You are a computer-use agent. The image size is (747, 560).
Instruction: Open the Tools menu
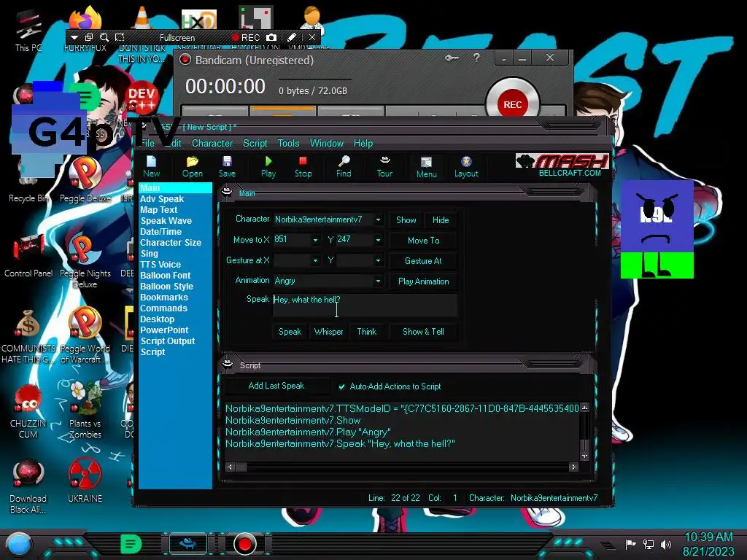point(288,144)
